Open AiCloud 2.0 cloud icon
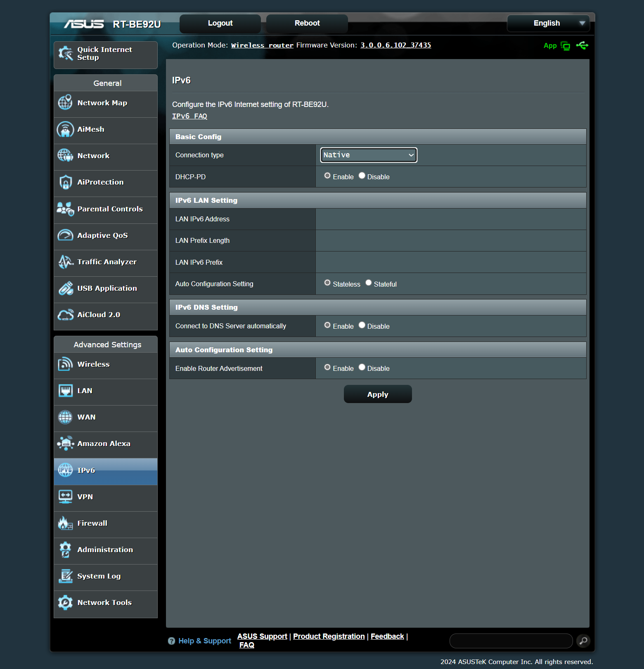644x669 pixels. (x=66, y=315)
